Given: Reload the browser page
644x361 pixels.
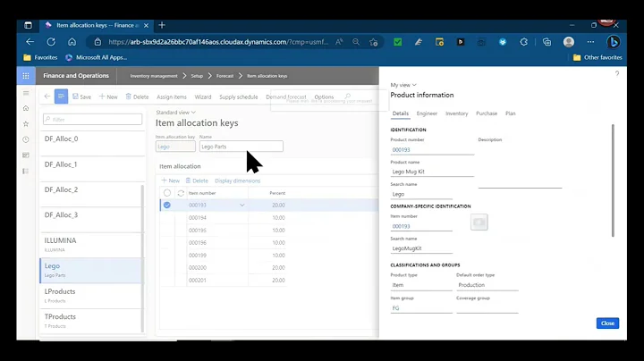Looking at the screenshot, I should pos(51,42).
